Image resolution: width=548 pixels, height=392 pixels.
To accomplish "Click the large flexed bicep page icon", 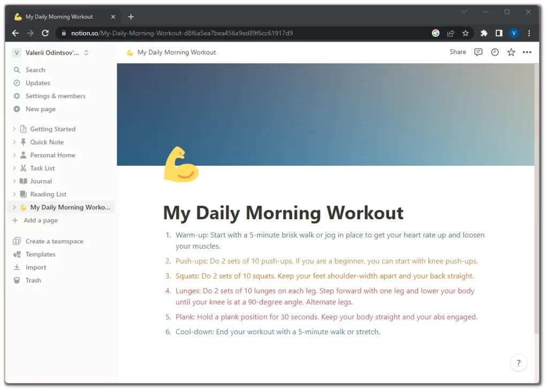I will coord(181,164).
